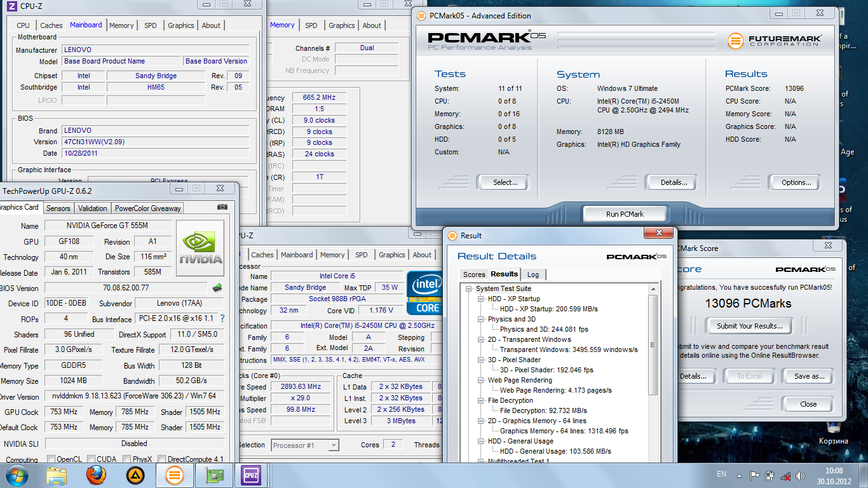Open the Action Center flag in tray

pos(755,475)
